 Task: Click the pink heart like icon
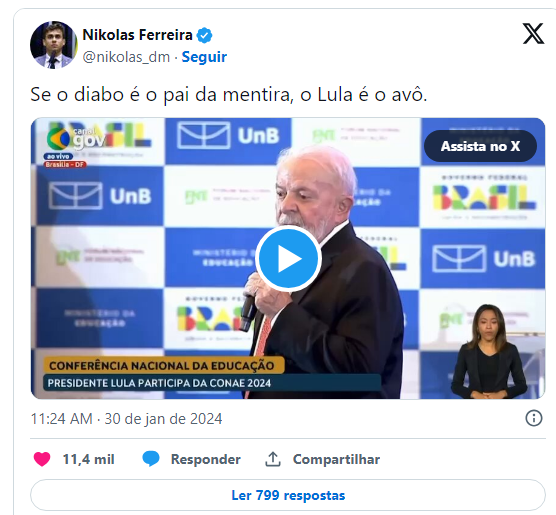(42, 459)
